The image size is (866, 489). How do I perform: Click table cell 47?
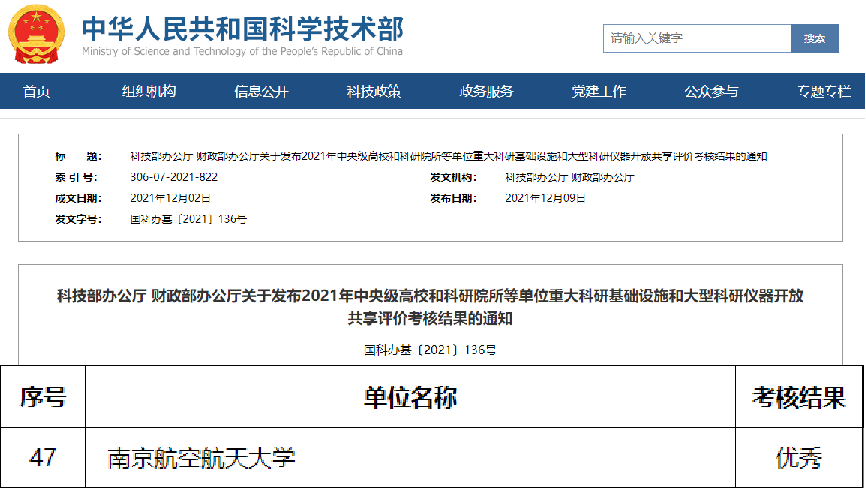43,458
